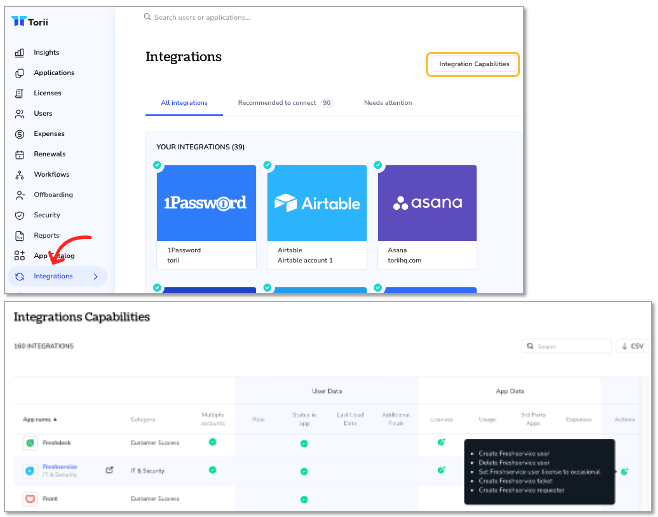Click the 90 count badge on Recommended tab

coord(326,103)
